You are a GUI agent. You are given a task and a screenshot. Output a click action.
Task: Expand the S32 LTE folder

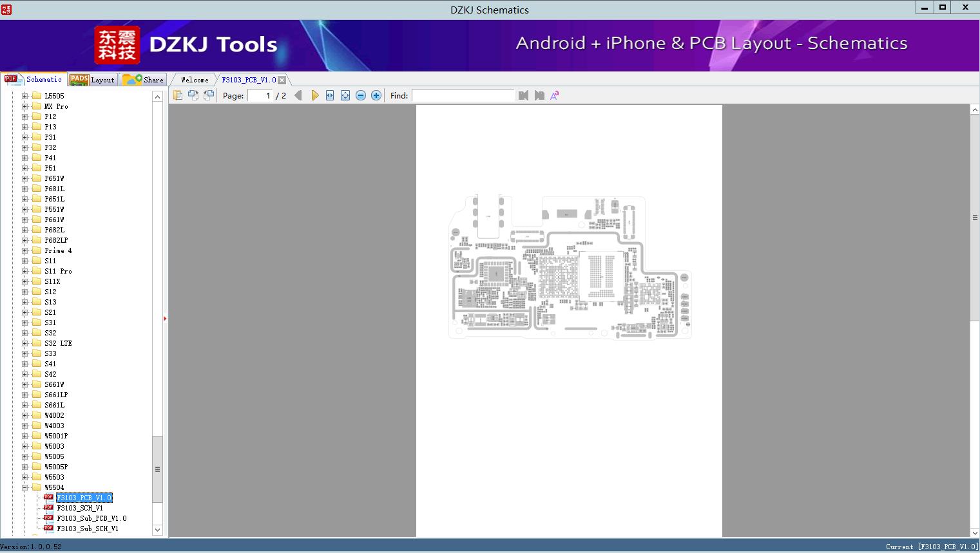(25, 343)
